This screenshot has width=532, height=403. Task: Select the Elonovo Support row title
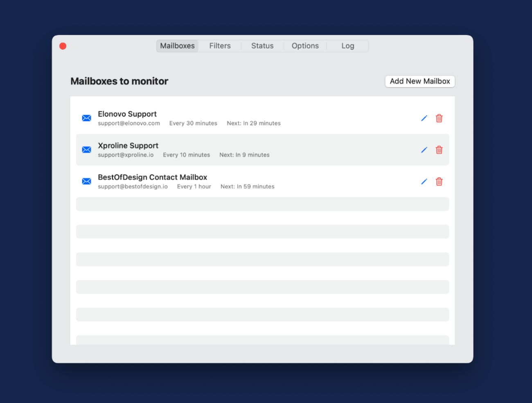tap(127, 114)
